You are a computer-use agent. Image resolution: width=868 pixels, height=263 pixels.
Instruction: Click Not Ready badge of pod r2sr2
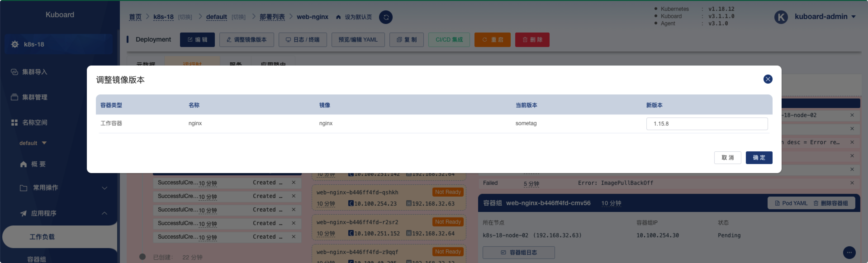[448, 222]
